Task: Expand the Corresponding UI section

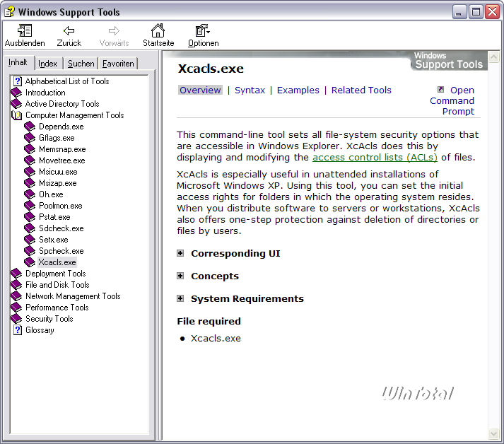Action: point(181,253)
